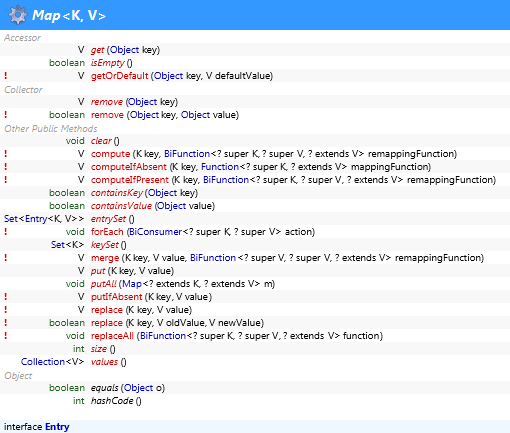Click the gear icon beside Map<K, V>
This screenshot has width=510, height=433.
pyautogui.click(x=18, y=15)
